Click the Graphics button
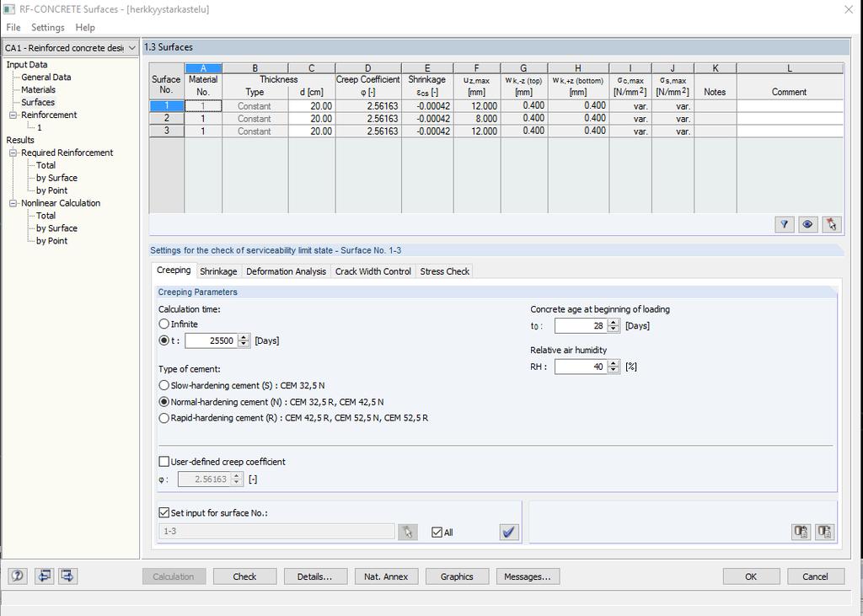 [457, 576]
